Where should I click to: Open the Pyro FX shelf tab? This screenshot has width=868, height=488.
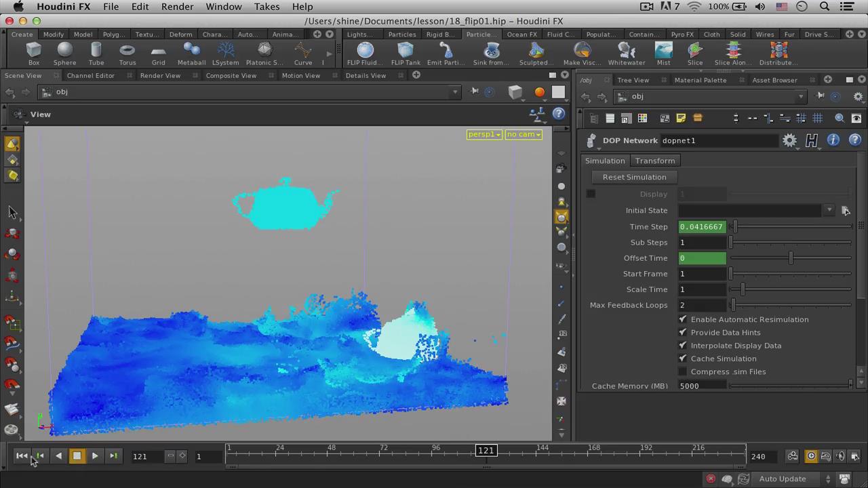(x=682, y=34)
